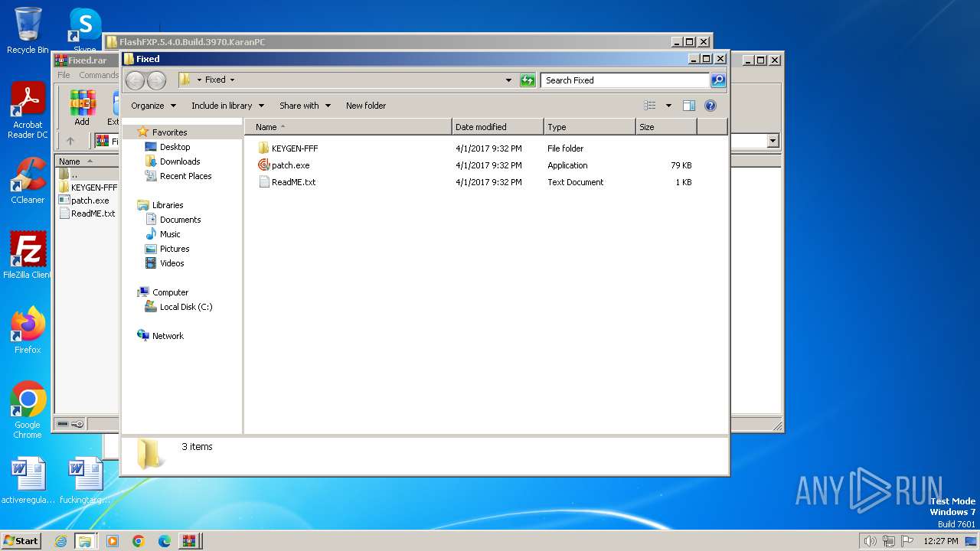The height and width of the screenshot is (551, 980).
Task: Open the Organize dropdown menu
Action: (x=153, y=106)
